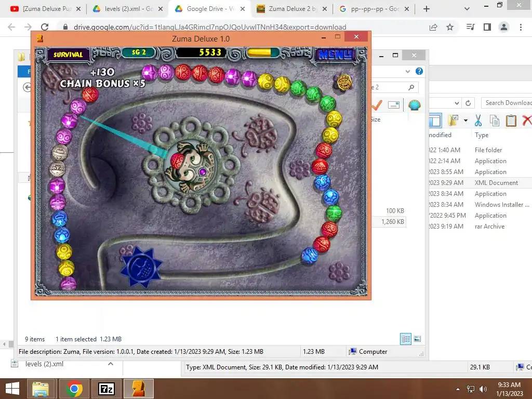
Task: Expand the Chrome tab search chevron
Action: point(467,9)
